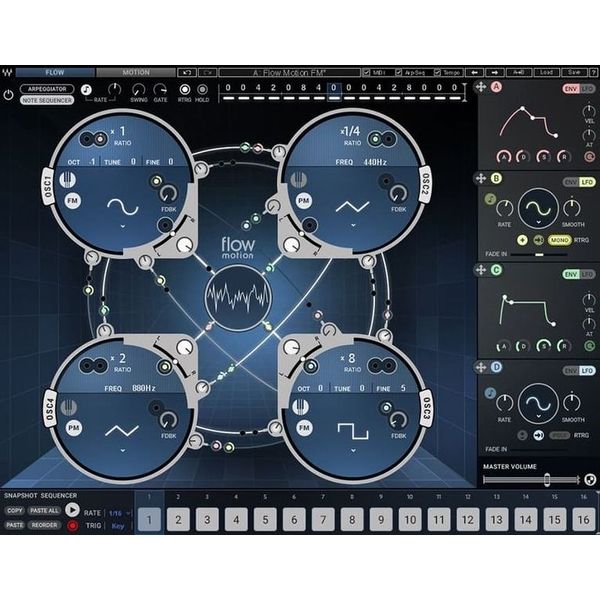Viewport: 600px width, 600px height.
Task: Toggle the Arp-Seq checkbox
Action: [x=399, y=72]
